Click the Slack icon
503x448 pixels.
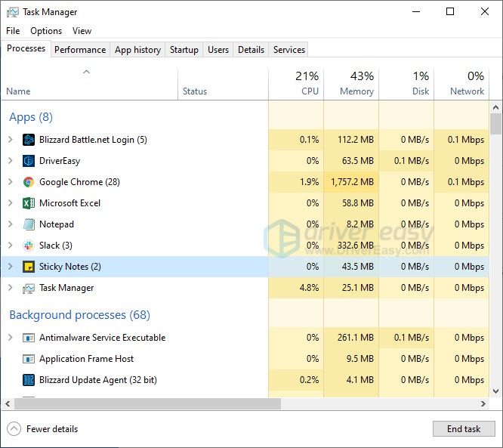click(29, 246)
